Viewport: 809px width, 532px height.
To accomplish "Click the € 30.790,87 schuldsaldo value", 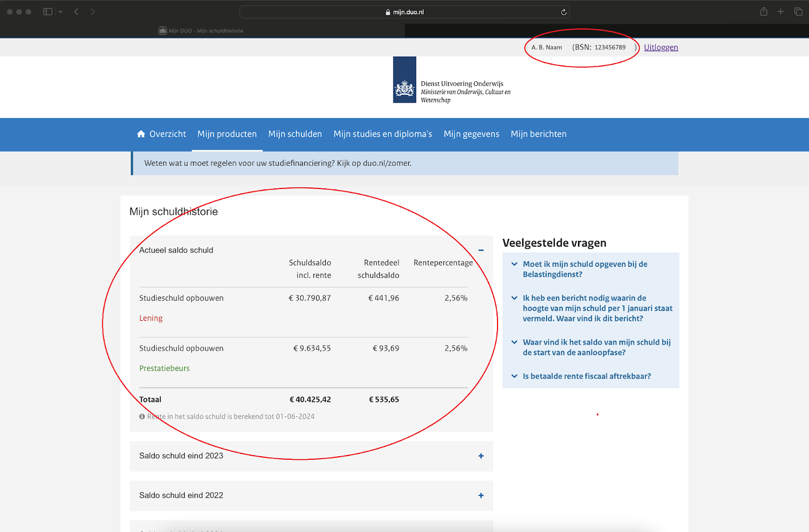I will (309, 298).
